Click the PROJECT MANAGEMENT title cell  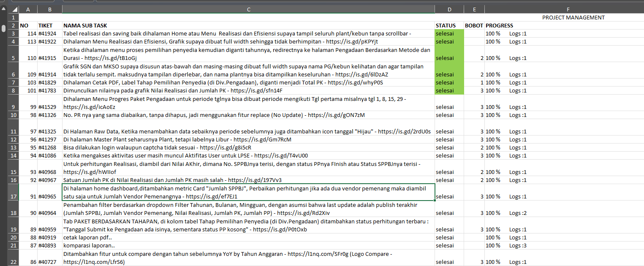click(573, 17)
